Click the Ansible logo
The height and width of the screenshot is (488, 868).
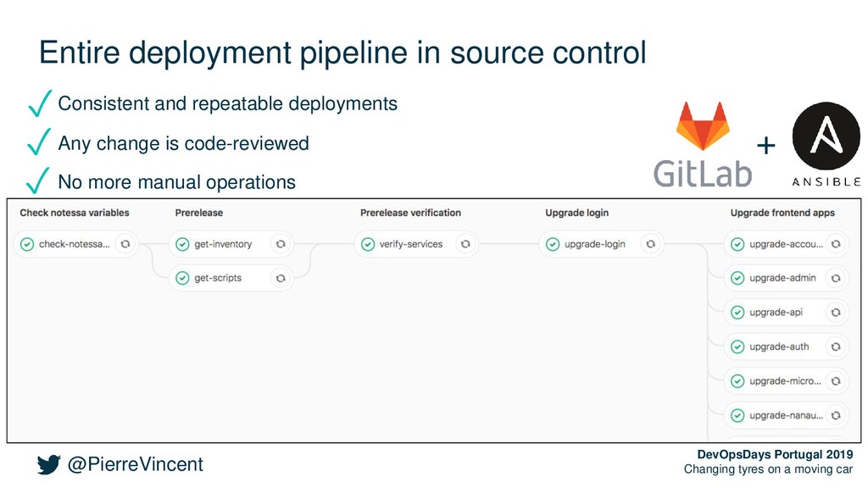[x=826, y=136]
